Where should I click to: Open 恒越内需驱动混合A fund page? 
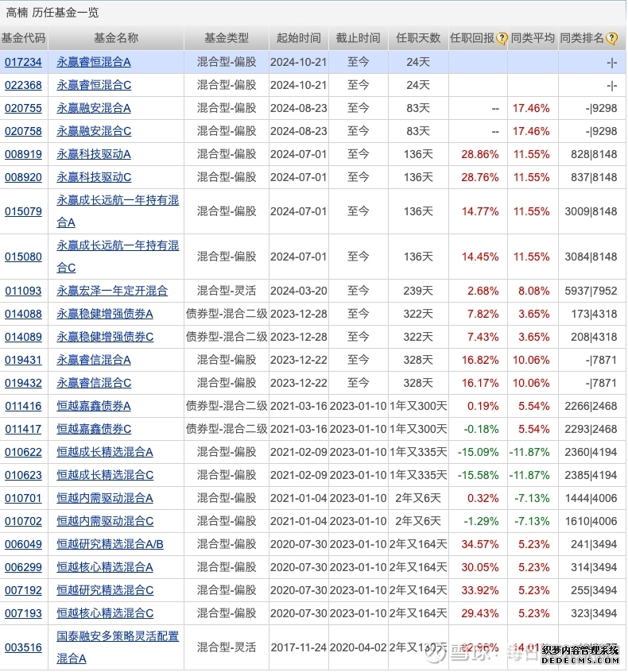[105, 499]
